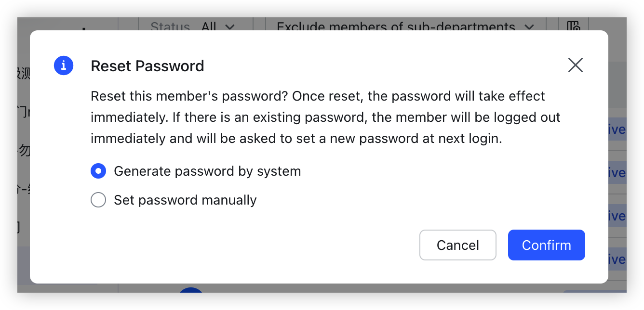The image size is (644, 310).
Task: Enable the manual password option
Action: click(x=98, y=200)
